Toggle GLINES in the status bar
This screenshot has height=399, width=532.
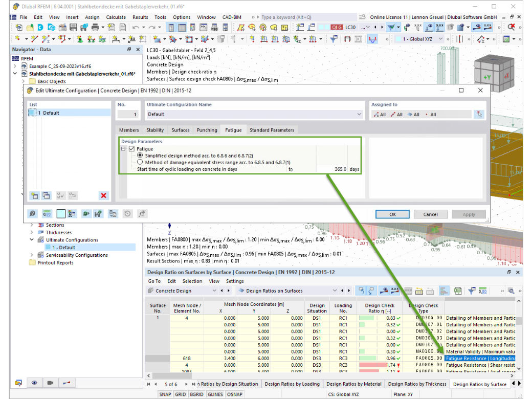point(215,394)
